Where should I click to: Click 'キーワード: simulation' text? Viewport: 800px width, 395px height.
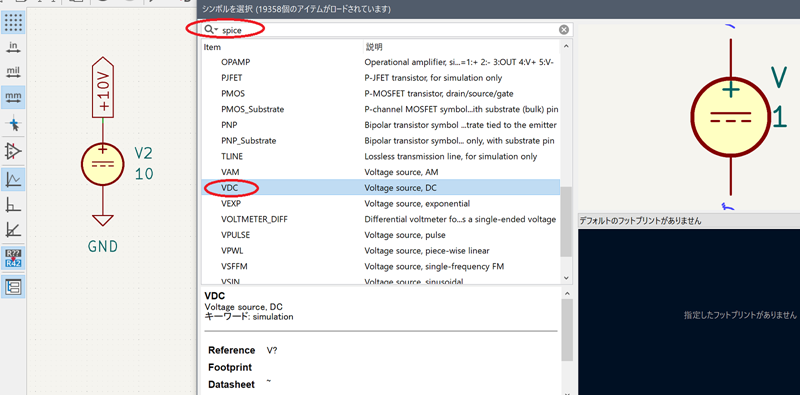249,316
